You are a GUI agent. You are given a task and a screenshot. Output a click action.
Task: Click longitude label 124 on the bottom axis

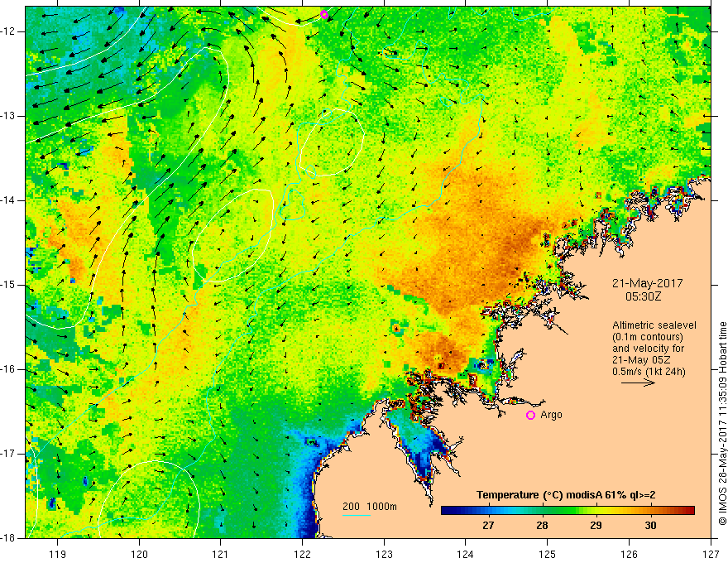(x=466, y=554)
